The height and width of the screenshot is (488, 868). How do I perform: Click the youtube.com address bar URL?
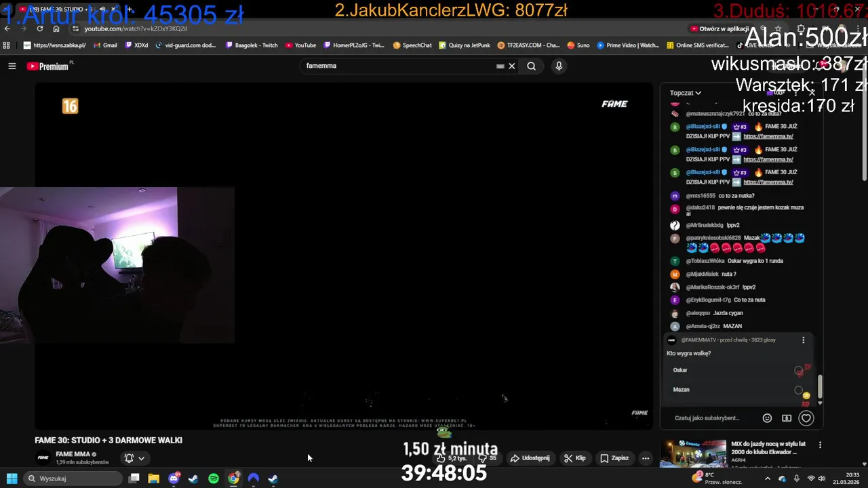[136, 28]
